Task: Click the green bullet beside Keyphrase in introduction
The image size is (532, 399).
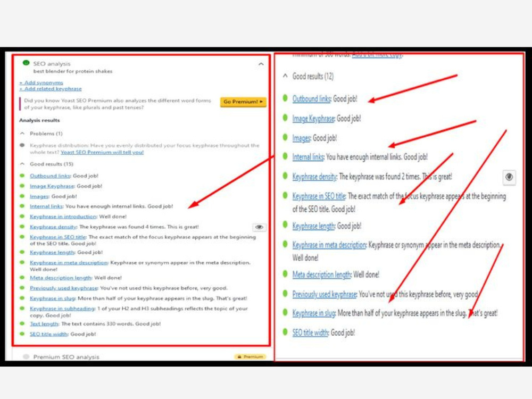Action: tap(22, 216)
